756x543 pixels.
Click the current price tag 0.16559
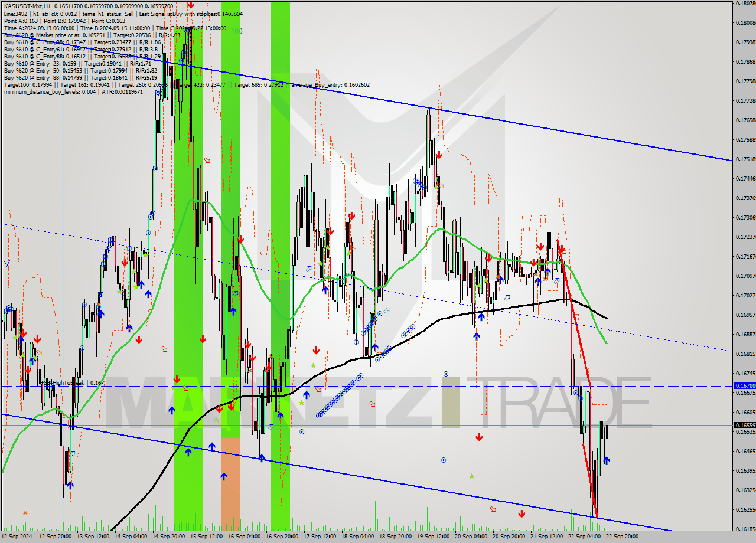click(x=744, y=425)
